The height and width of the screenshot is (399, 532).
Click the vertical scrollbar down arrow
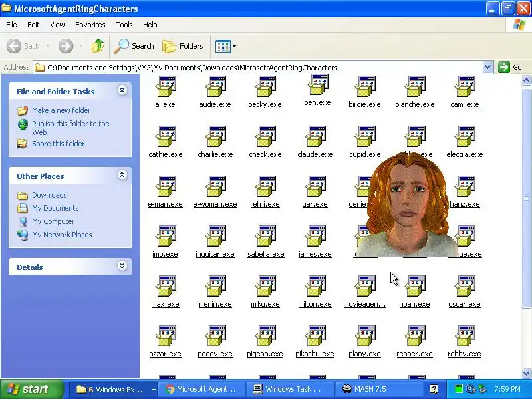pyautogui.click(x=526, y=373)
